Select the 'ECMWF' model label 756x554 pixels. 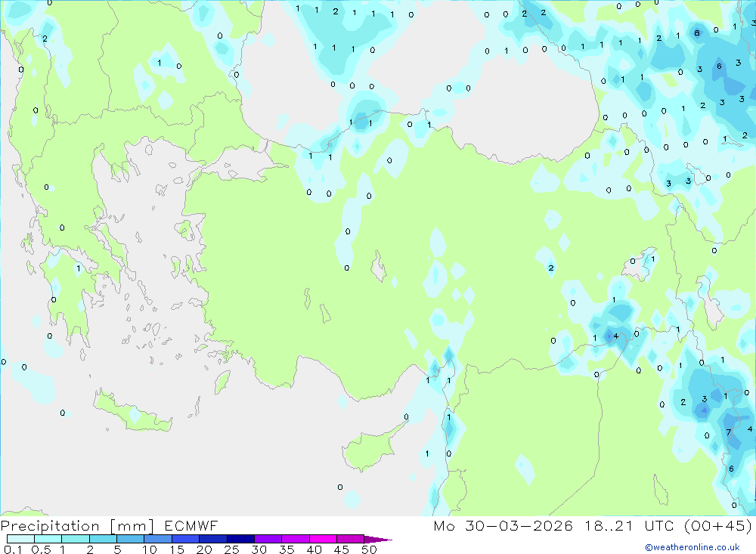point(191,526)
